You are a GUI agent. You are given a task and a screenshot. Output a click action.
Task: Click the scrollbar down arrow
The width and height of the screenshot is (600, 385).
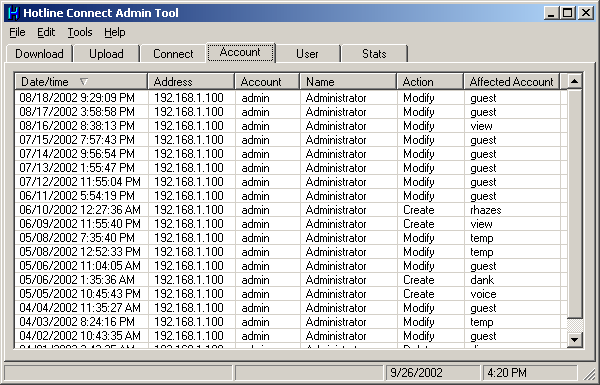pos(574,339)
